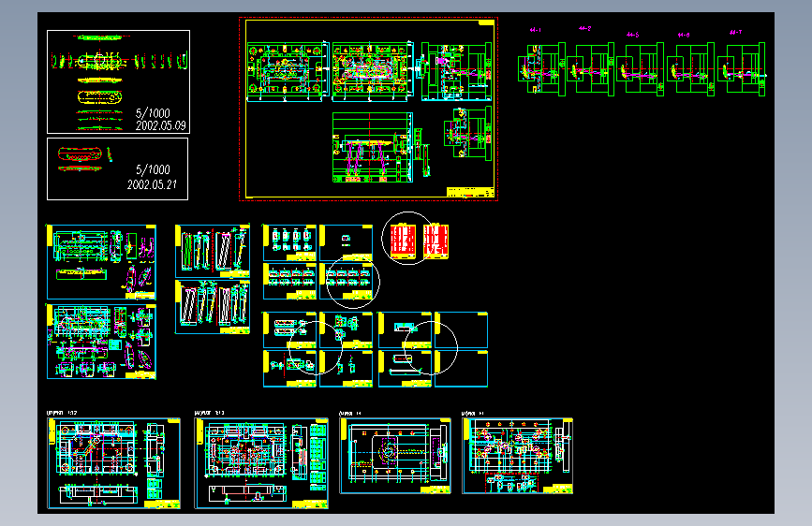812x526 pixels.
Task: Select the red oval part in the 2002.05.21 box
Action: pos(80,154)
